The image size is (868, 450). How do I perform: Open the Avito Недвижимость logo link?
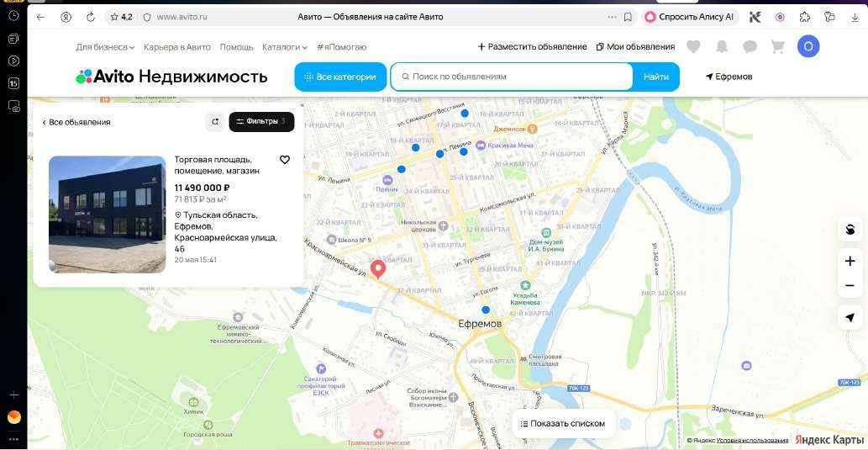point(171,77)
